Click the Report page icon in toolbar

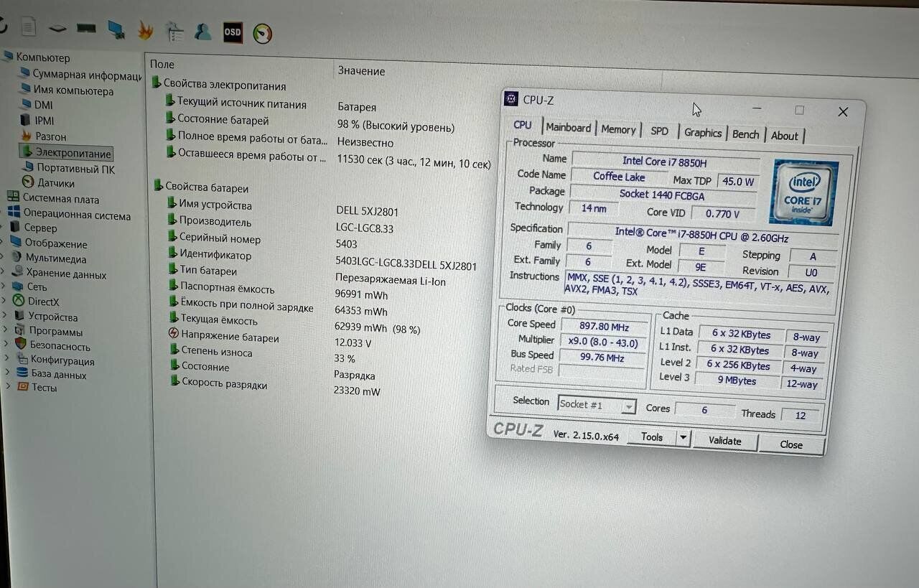[28, 27]
